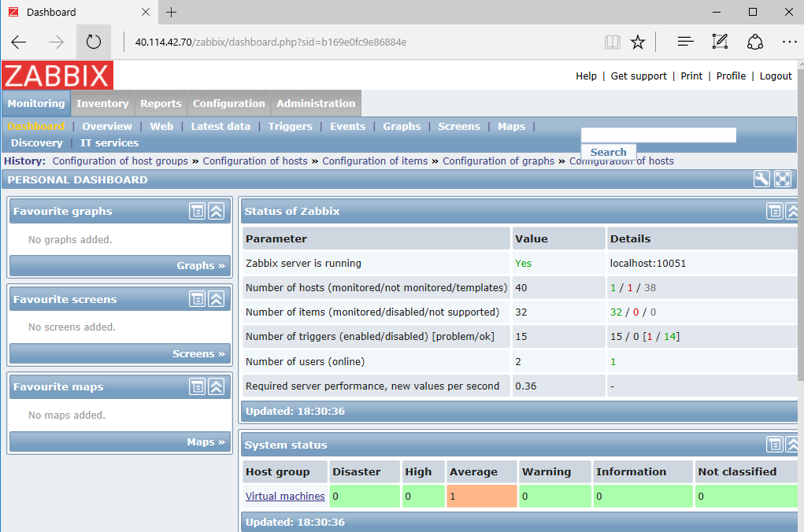
Task: Go to the Events submenu
Action: (347, 127)
